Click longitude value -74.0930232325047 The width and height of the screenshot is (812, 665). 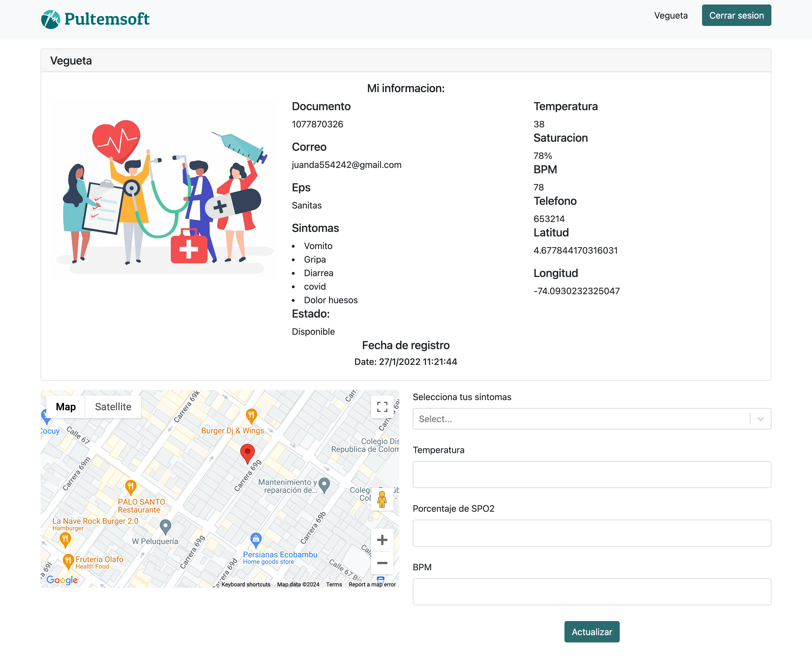coord(576,291)
